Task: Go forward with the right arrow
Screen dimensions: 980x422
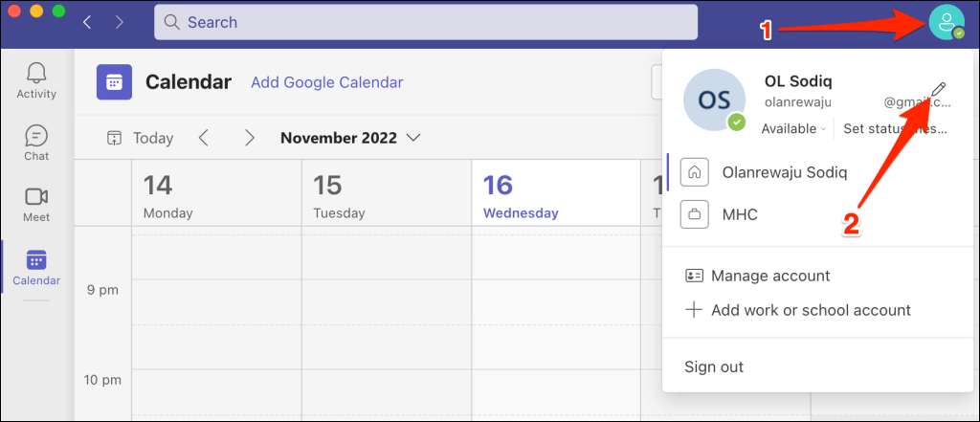Action: [x=119, y=21]
